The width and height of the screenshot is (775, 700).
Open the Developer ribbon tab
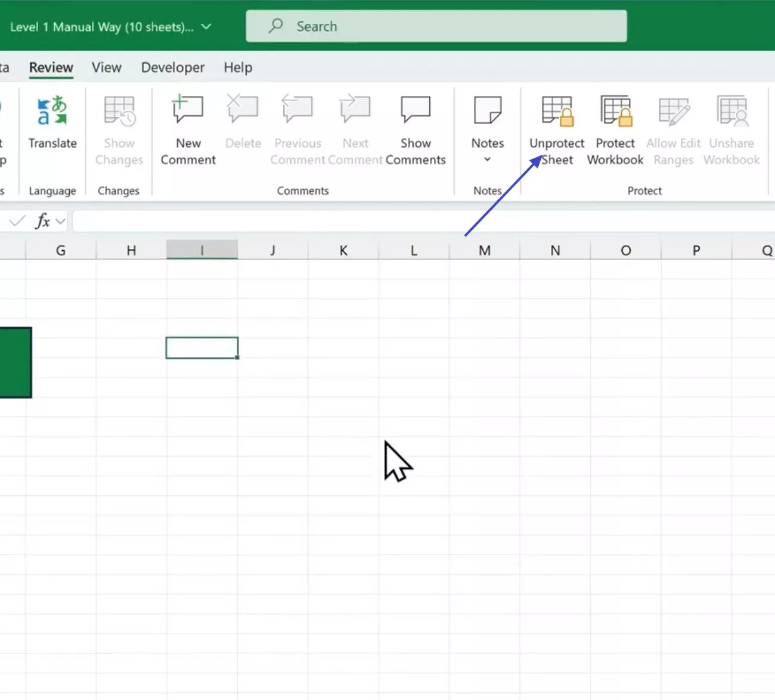point(172,67)
